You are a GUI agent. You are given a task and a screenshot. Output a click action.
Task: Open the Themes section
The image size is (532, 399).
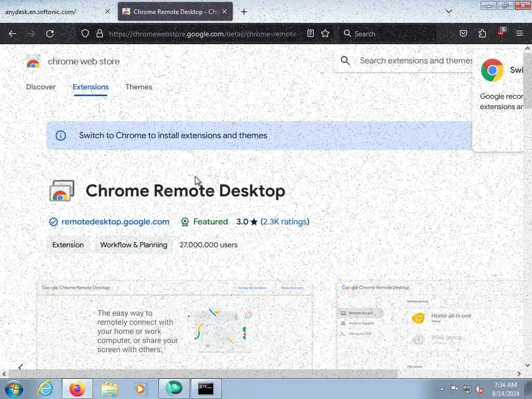pyautogui.click(x=139, y=87)
